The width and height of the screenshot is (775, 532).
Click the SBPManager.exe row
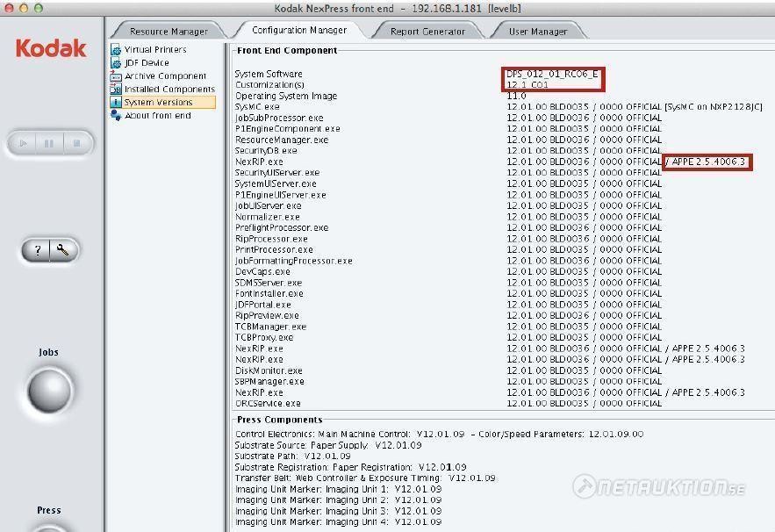[448, 381]
